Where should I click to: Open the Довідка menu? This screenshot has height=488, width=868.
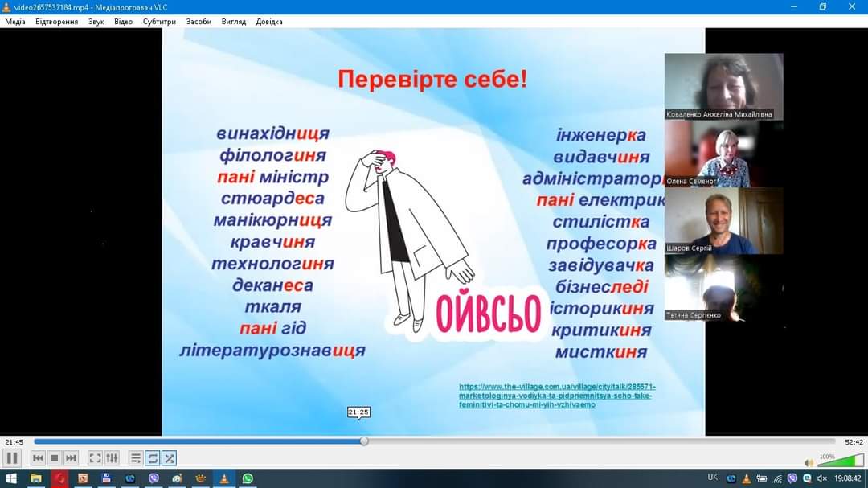[269, 22]
